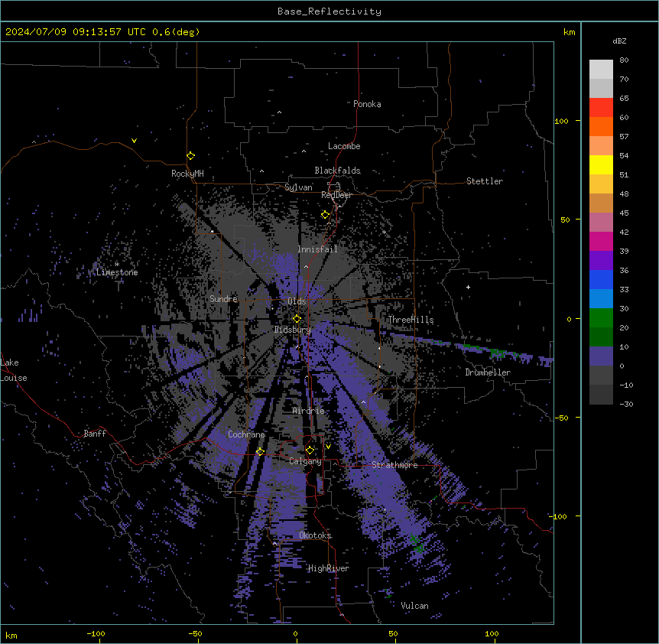
Task: Pick the orange swatch next to 60
Action: point(601,126)
